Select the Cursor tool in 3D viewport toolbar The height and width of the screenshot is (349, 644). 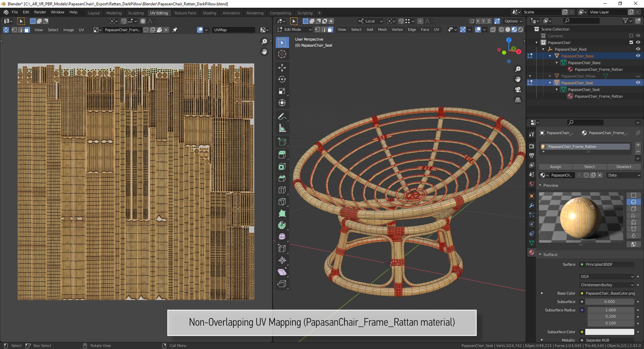[282, 54]
